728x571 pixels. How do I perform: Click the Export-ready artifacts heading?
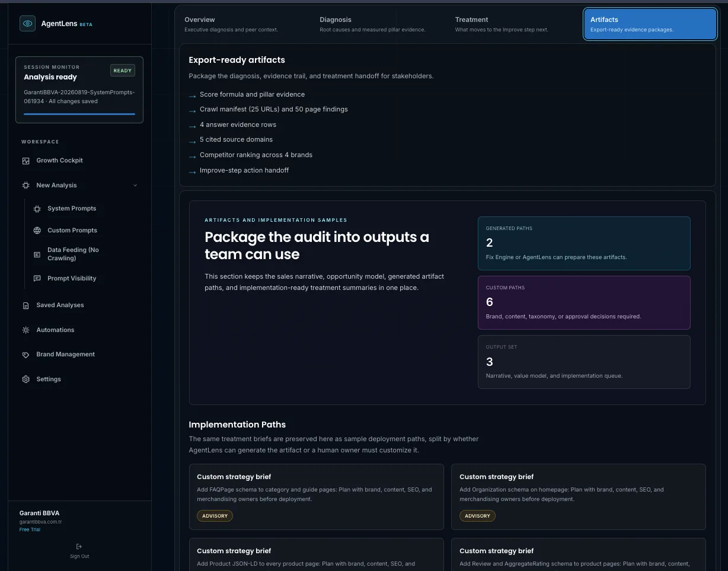pyautogui.click(x=237, y=60)
